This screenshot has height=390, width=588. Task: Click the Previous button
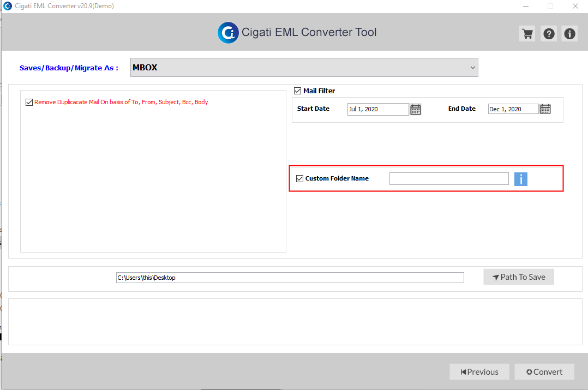click(479, 371)
